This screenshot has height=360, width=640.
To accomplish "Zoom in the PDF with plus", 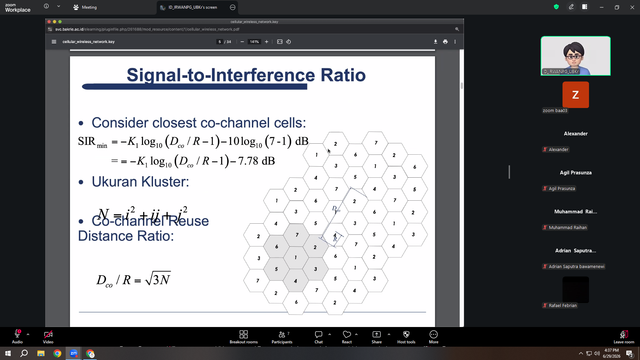I will coord(267,42).
